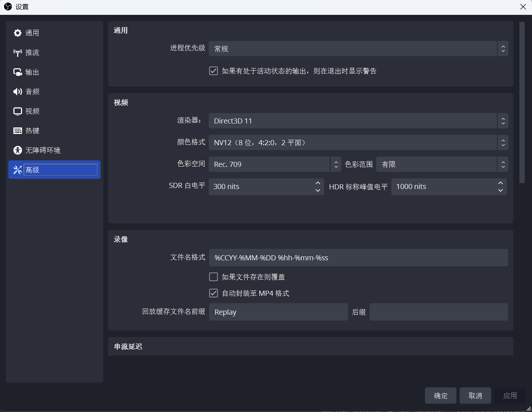
Task: Click the 录像 section heading
Action: [121, 239]
